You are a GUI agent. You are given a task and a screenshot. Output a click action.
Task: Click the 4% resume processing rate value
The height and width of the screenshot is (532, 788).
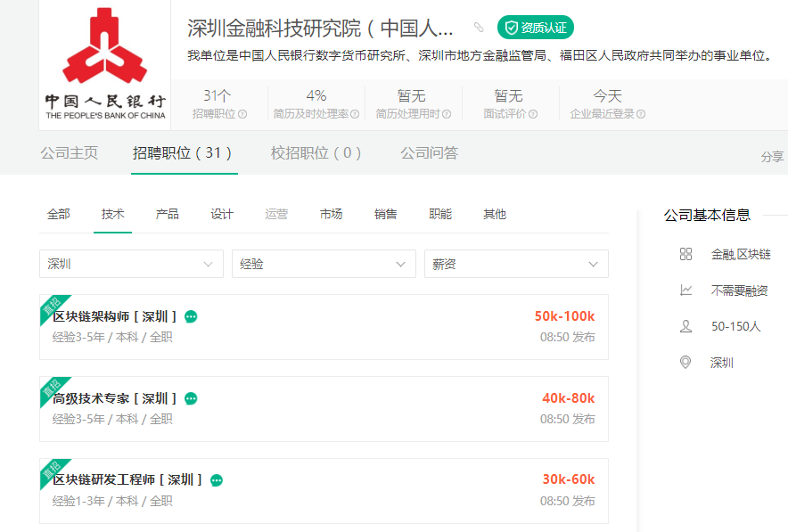click(316, 95)
